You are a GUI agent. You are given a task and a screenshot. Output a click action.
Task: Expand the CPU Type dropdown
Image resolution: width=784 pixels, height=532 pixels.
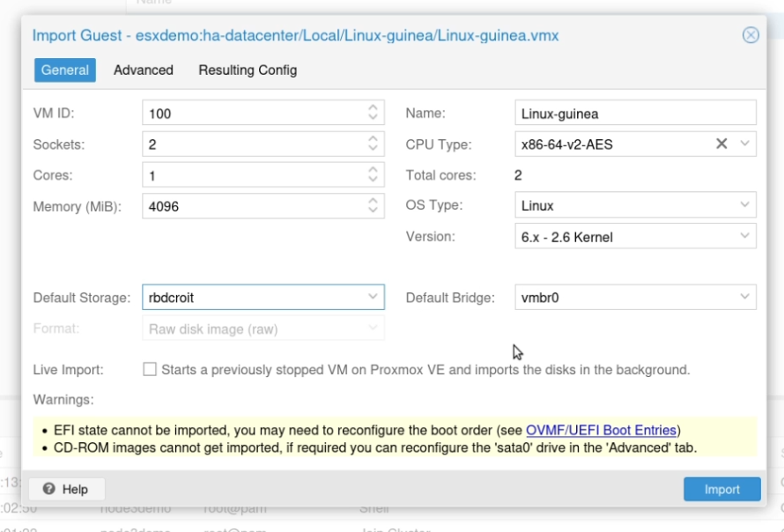pos(744,144)
